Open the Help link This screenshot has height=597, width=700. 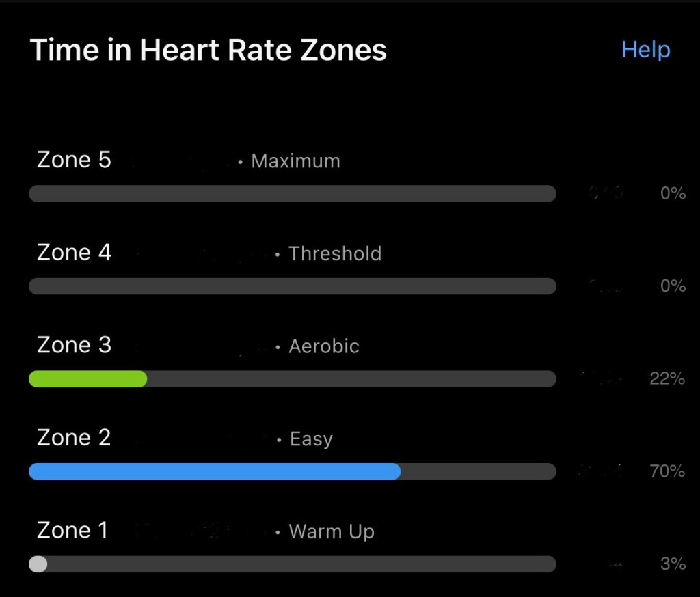645,50
